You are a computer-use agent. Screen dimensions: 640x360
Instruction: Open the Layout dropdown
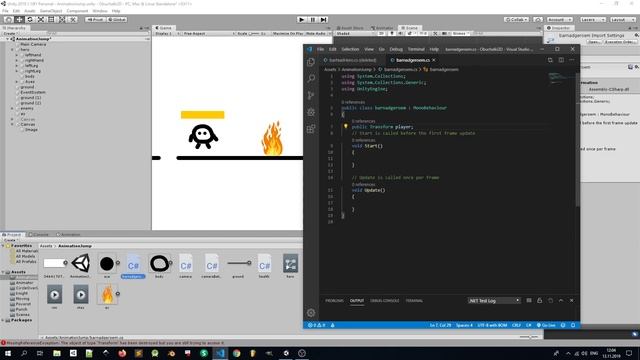tap(622, 20)
